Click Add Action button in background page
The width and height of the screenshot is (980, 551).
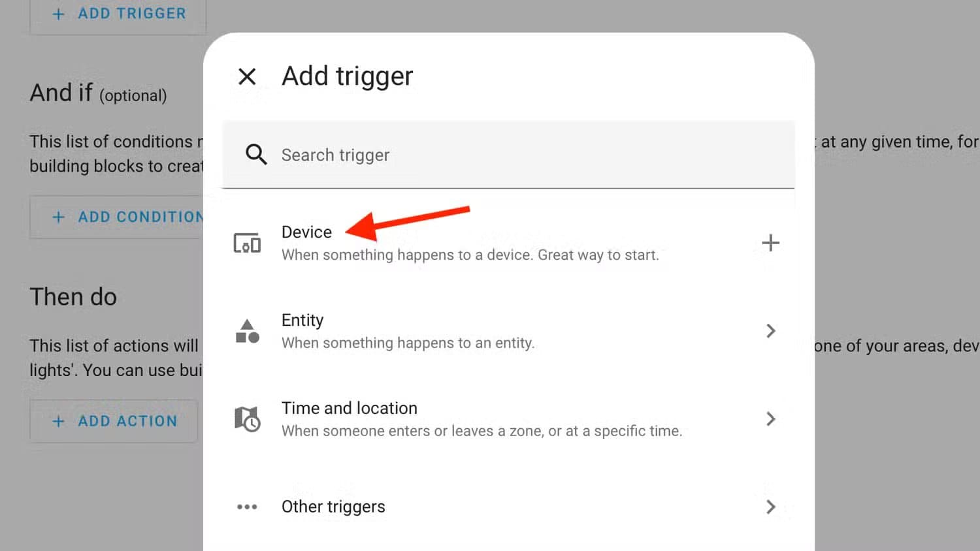[114, 421]
